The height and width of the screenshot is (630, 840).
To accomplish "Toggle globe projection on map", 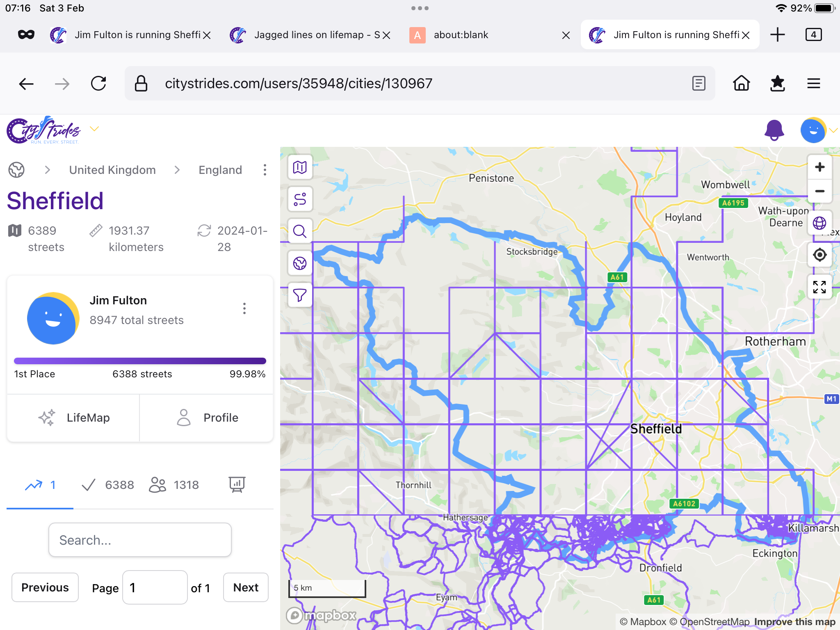I will 819,223.
